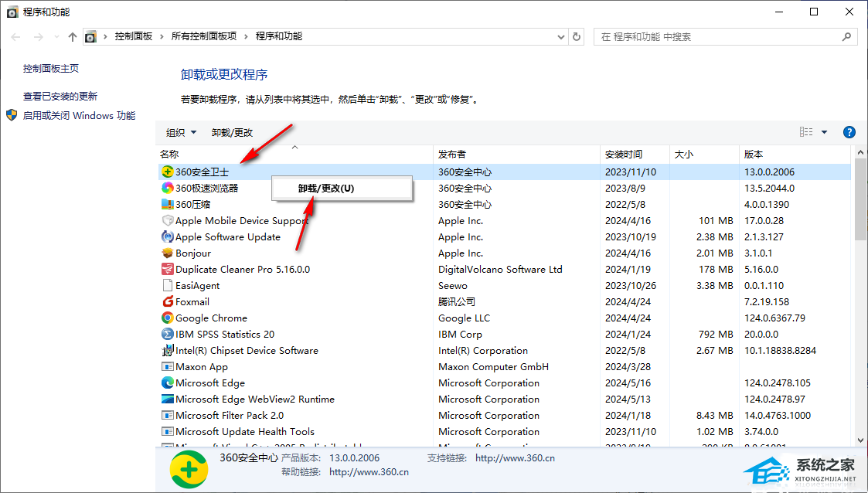Click the Windows features shield icon
Image resolution: width=868 pixels, height=493 pixels.
12,115
